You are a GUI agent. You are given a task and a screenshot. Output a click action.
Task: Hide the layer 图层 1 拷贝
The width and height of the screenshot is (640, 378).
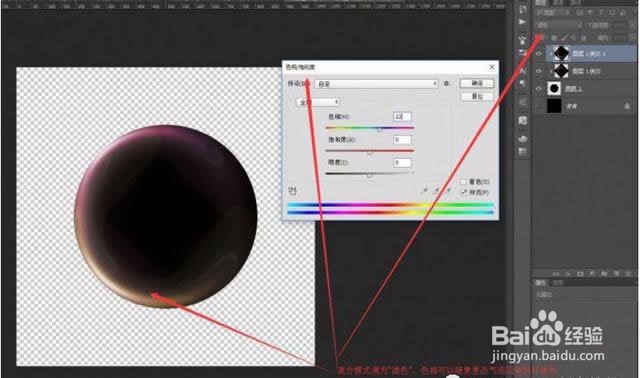539,71
